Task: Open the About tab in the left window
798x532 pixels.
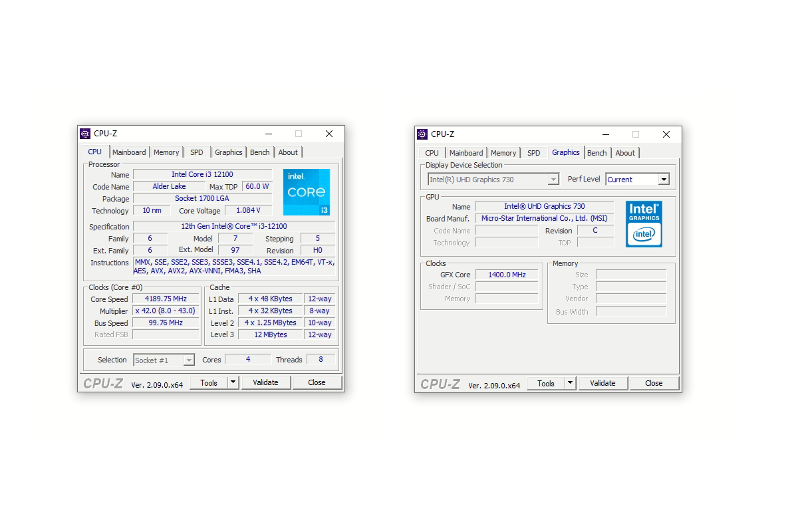Action: pyautogui.click(x=288, y=152)
